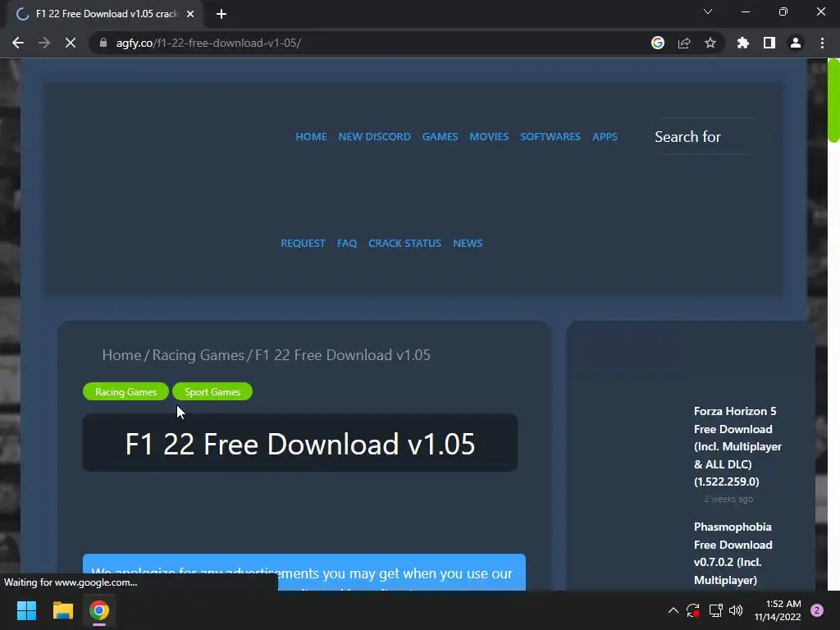Open the network tray icon
The height and width of the screenshot is (630, 840).
715,610
